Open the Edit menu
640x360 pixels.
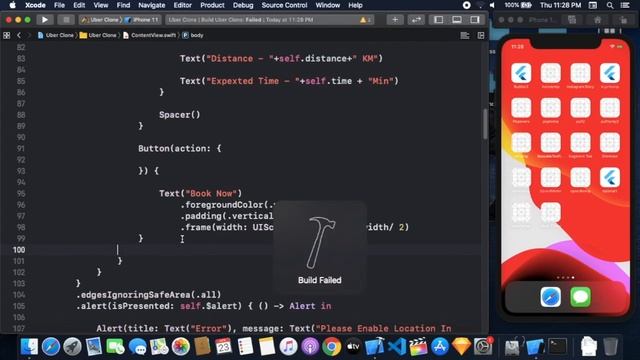(x=79, y=5)
